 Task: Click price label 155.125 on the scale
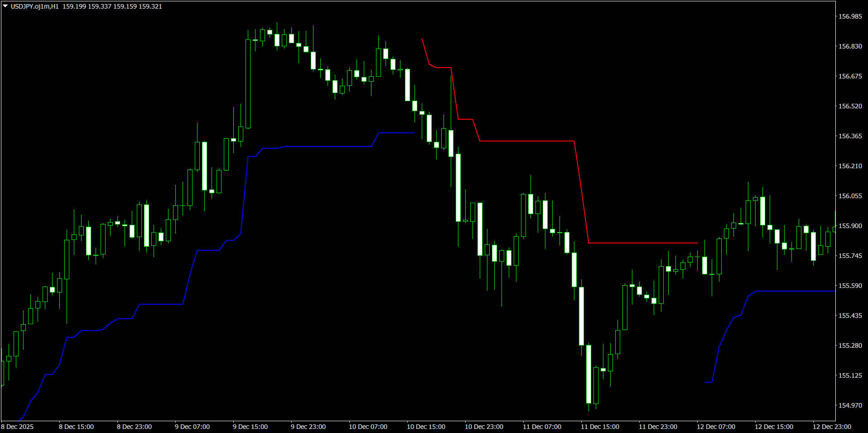[x=850, y=375]
